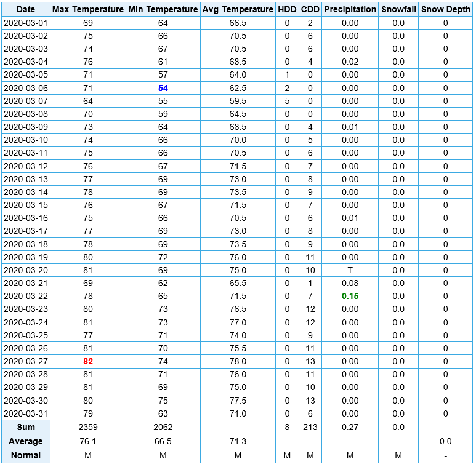Select the date cell 2020-03-06
The height and width of the screenshot is (467, 476).
coord(26,88)
